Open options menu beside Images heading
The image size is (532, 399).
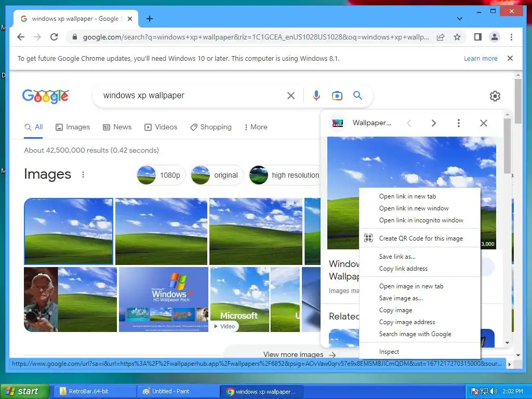click(83, 175)
